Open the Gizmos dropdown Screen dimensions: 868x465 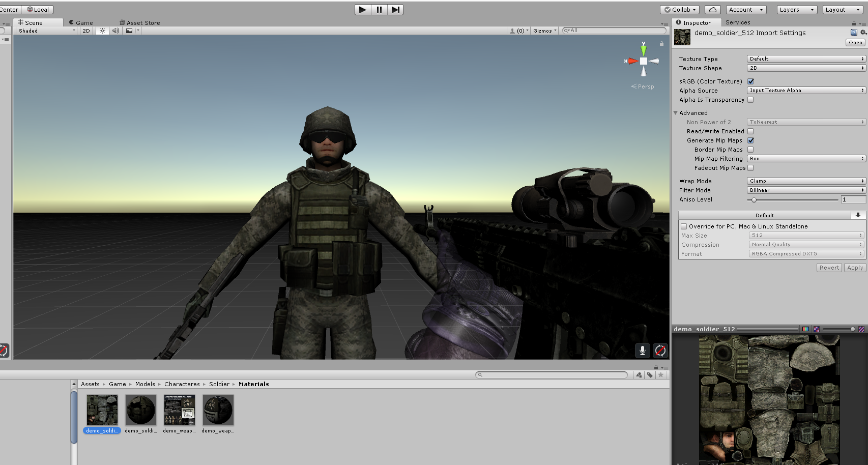coord(545,31)
